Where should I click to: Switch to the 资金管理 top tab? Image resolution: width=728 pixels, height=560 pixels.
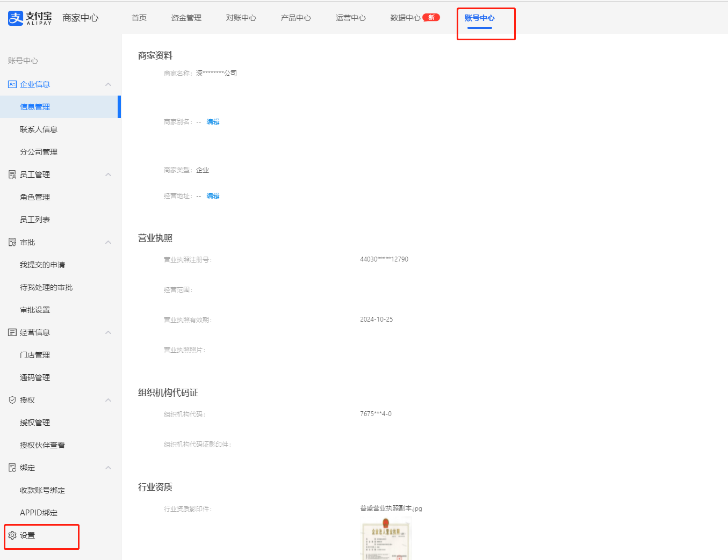(x=186, y=18)
